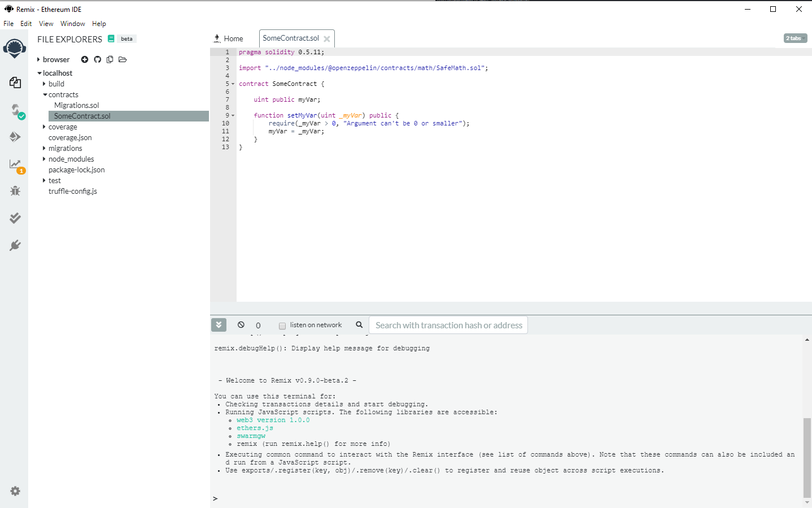The height and width of the screenshot is (508, 812).
Task: Open ethers.js link in terminal
Action: coord(255,428)
